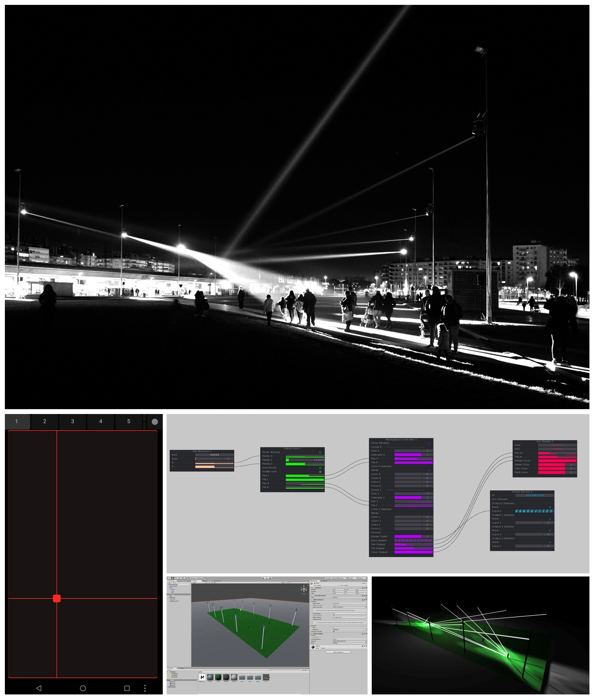This screenshot has width=595, height=700.
Task: Click the scene orientation gizmo in the Unity view
Action: [304, 588]
